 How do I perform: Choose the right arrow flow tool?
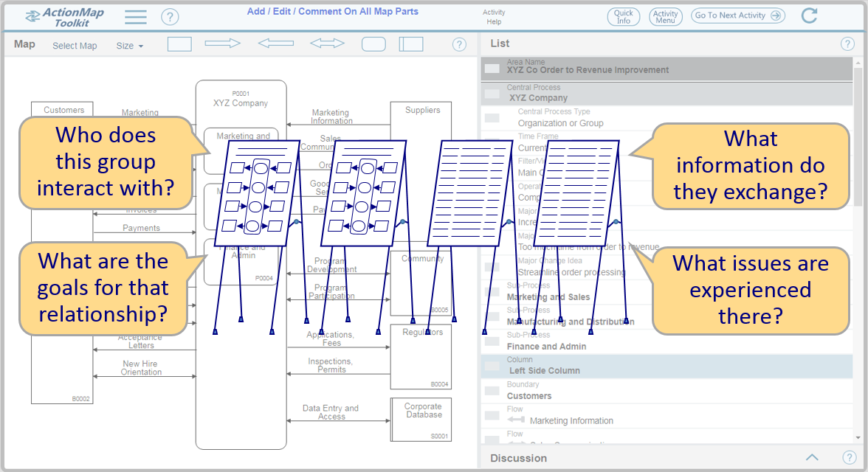tap(223, 44)
